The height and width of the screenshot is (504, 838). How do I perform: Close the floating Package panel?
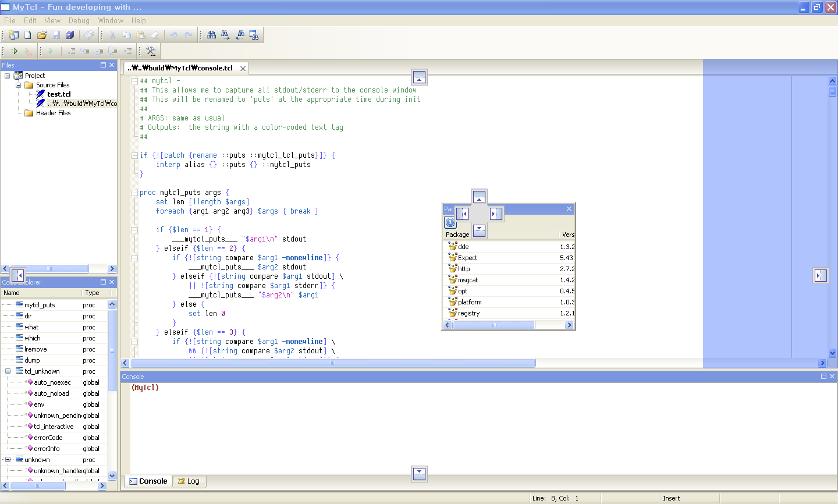569,209
